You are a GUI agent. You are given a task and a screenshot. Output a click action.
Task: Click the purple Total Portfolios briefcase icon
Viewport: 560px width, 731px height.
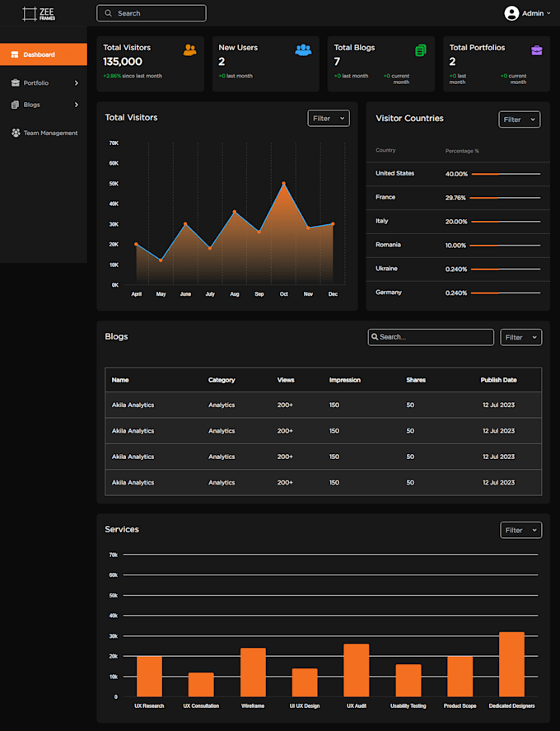[537, 50]
